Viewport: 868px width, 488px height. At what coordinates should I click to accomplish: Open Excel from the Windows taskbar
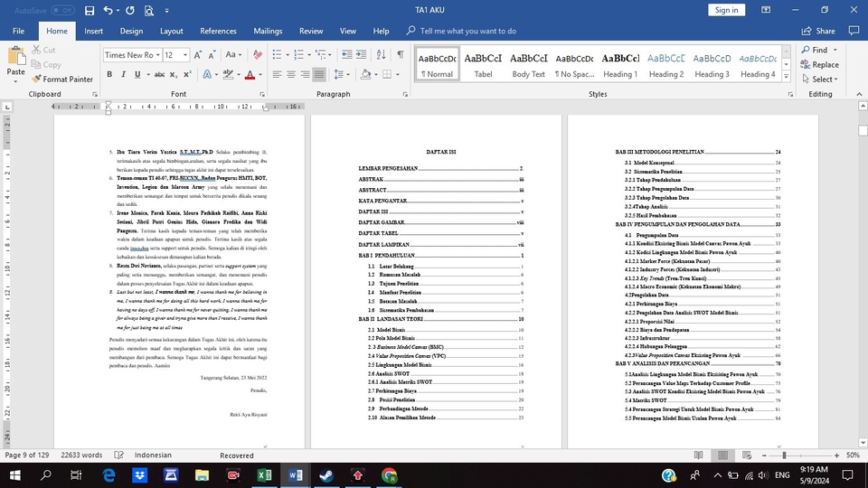point(265,474)
